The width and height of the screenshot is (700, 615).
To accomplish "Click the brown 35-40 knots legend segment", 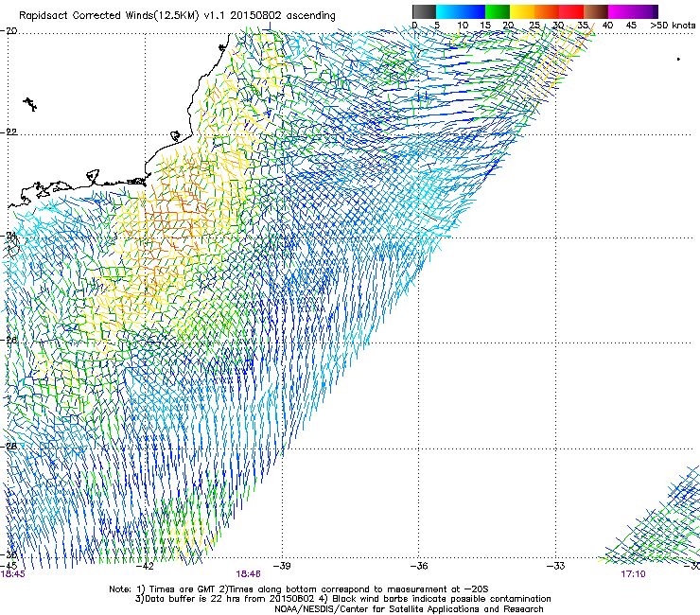I will tap(596, 11).
